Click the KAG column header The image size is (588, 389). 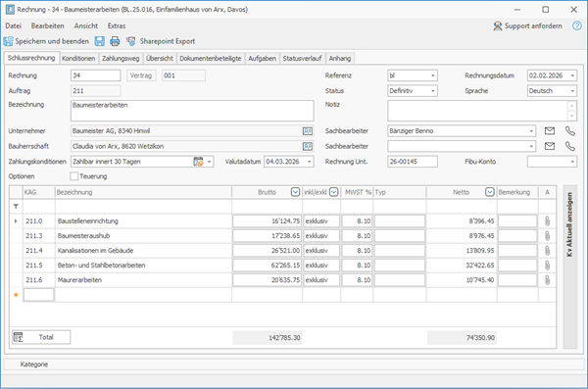tap(39, 192)
